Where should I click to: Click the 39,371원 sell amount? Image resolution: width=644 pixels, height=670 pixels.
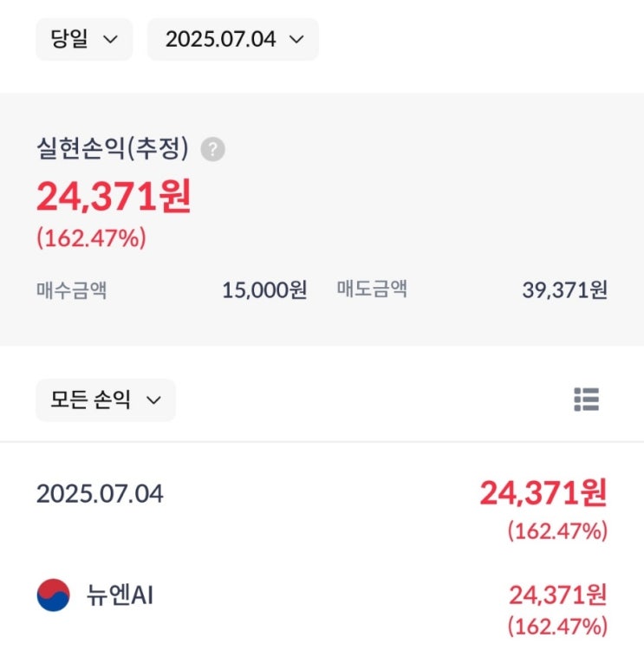(x=564, y=290)
